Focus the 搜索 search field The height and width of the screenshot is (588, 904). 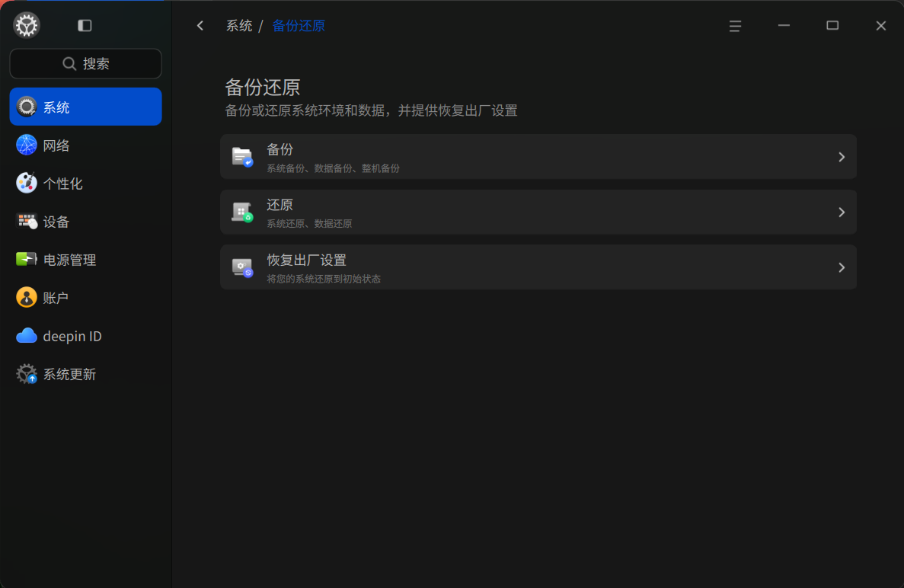click(86, 63)
